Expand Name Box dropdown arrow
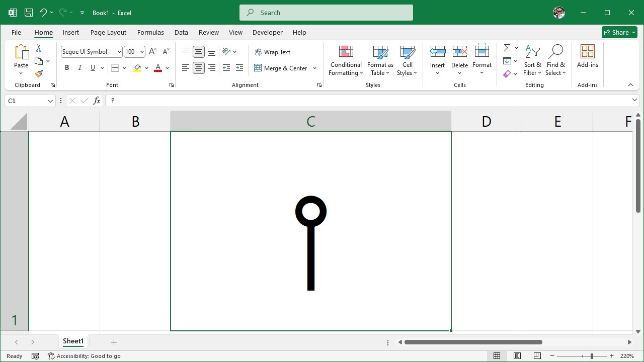The height and width of the screenshot is (362, 644). pyautogui.click(x=50, y=101)
